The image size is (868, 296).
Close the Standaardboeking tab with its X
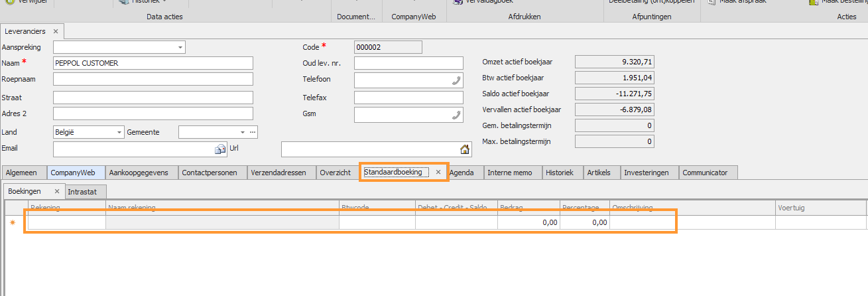click(x=438, y=172)
